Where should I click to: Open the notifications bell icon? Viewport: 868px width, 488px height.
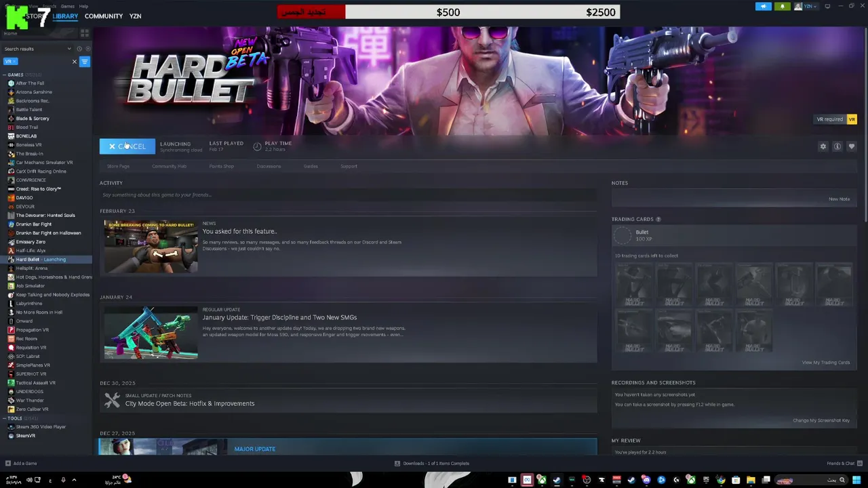click(x=782, y=6)
